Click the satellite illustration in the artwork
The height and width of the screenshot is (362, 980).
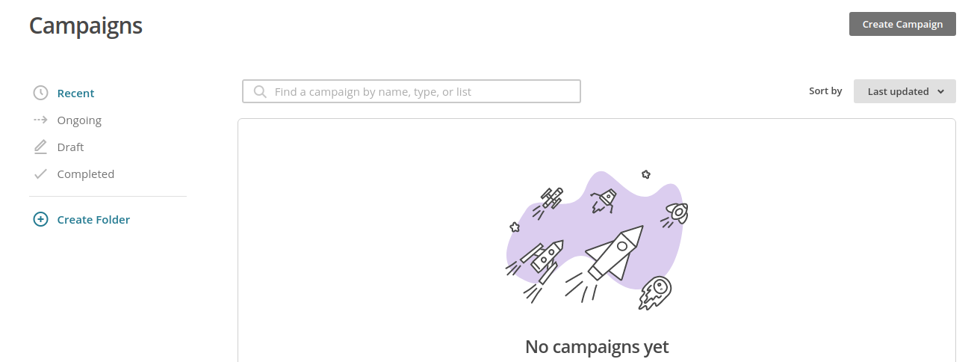point(550,200)
